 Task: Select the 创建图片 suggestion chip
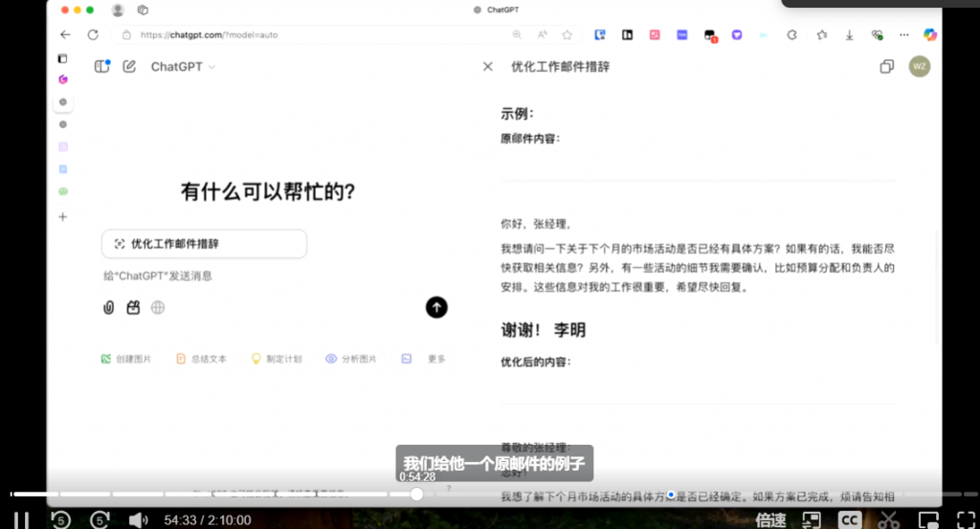click(126, 359)
